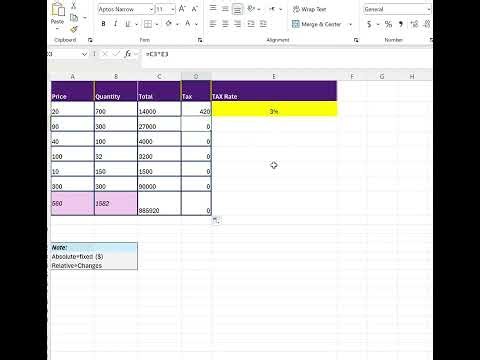Toggle Wrap Text

309,9
